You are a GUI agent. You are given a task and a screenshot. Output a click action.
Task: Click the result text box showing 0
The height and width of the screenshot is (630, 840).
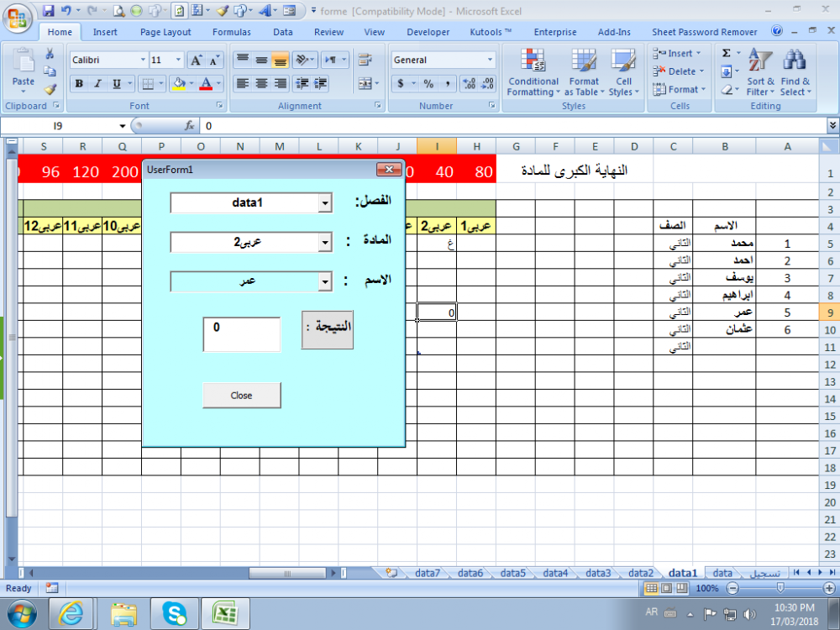click(242, 334)
